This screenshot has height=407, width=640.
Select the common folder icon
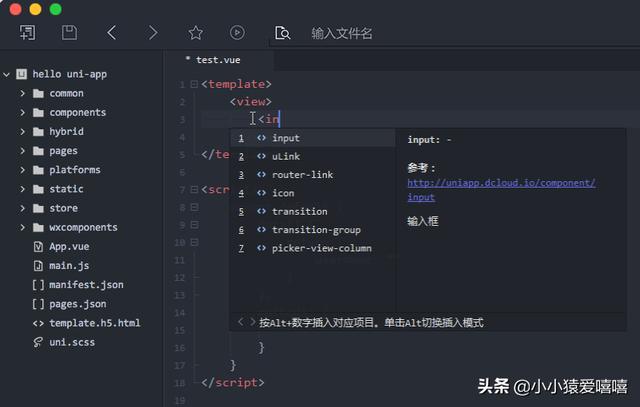[38, 93]
